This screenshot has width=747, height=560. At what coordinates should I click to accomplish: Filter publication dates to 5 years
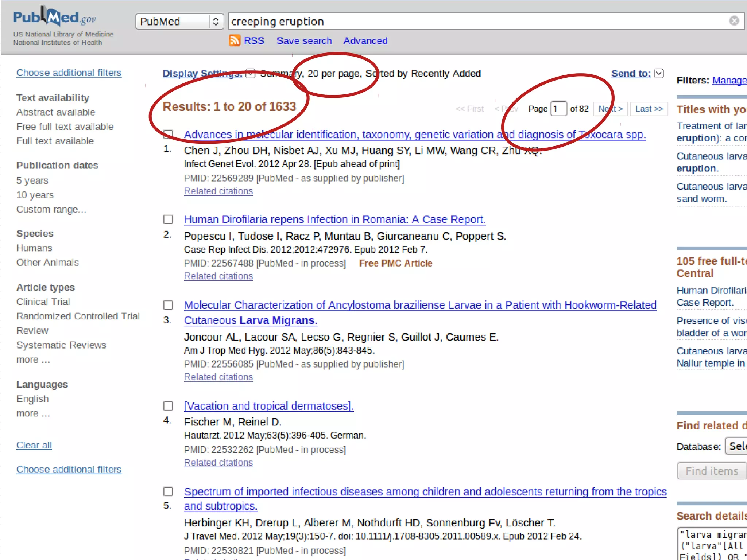pos(32,180)
